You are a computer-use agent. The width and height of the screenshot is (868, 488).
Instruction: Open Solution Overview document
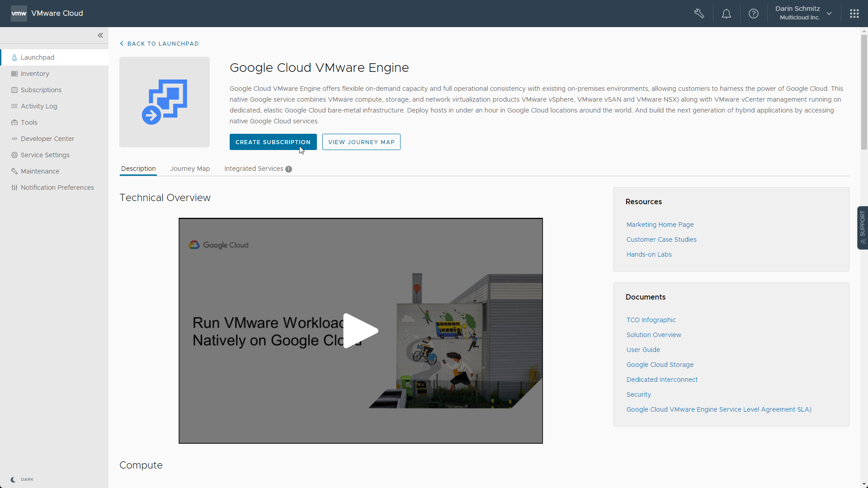click(654, 335)
